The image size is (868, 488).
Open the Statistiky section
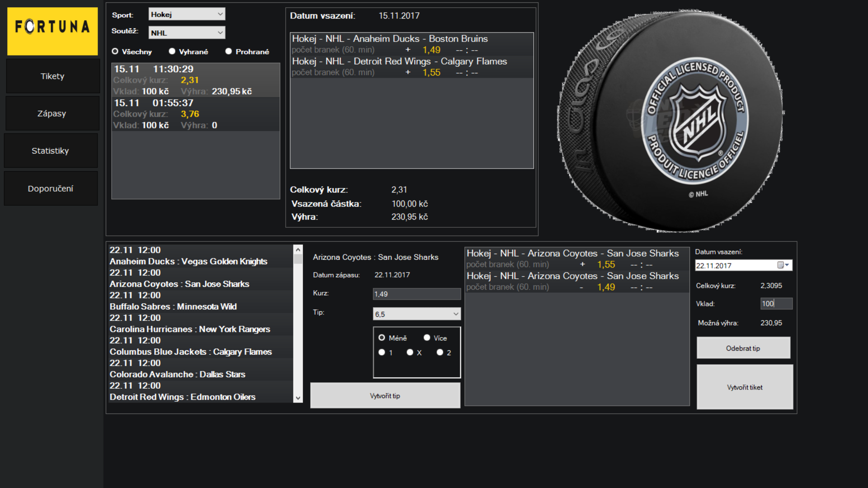pyautogui.click(x=50, y=151)
